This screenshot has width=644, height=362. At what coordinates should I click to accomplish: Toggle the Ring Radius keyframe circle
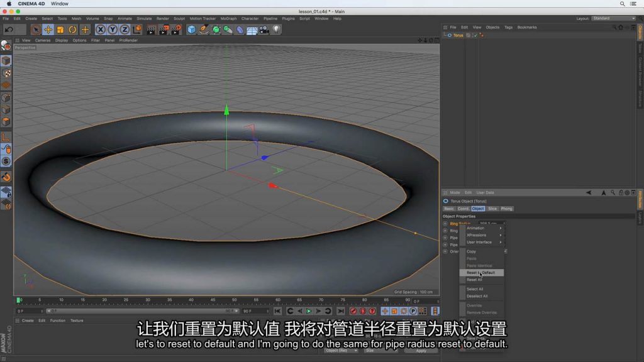(x=445, y=224)
